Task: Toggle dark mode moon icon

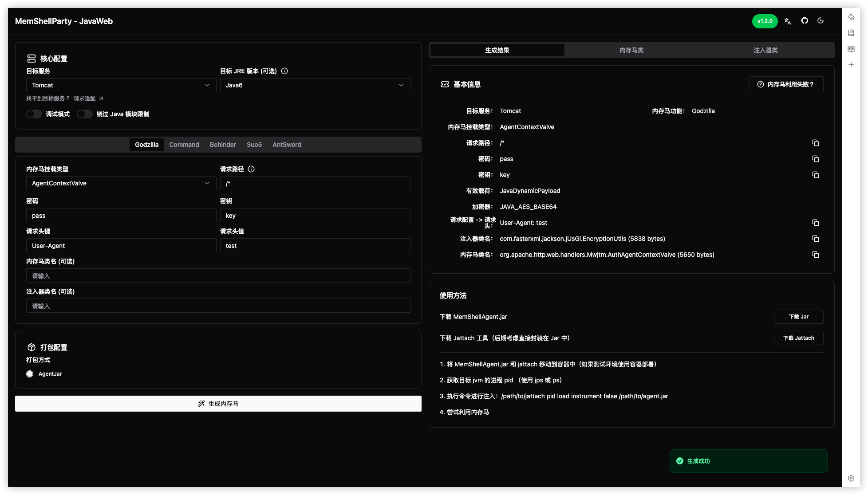Action: [x=821, y=21]
